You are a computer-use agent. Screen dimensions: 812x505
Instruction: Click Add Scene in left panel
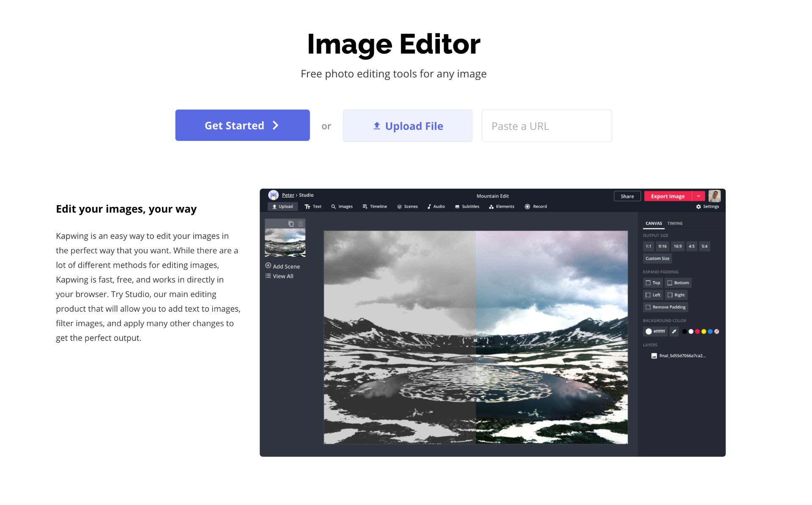pyautogui.click(x=283, y=266)
